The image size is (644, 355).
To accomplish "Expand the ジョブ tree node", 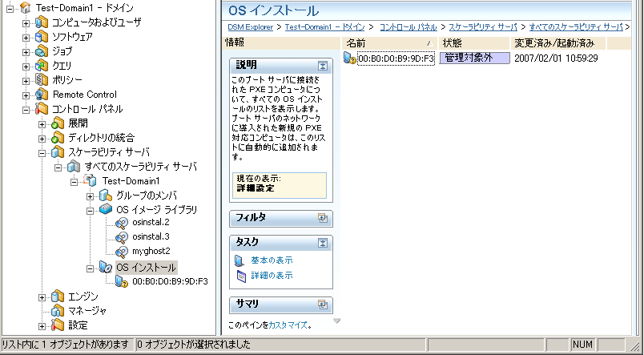I will tap(26, 52).
